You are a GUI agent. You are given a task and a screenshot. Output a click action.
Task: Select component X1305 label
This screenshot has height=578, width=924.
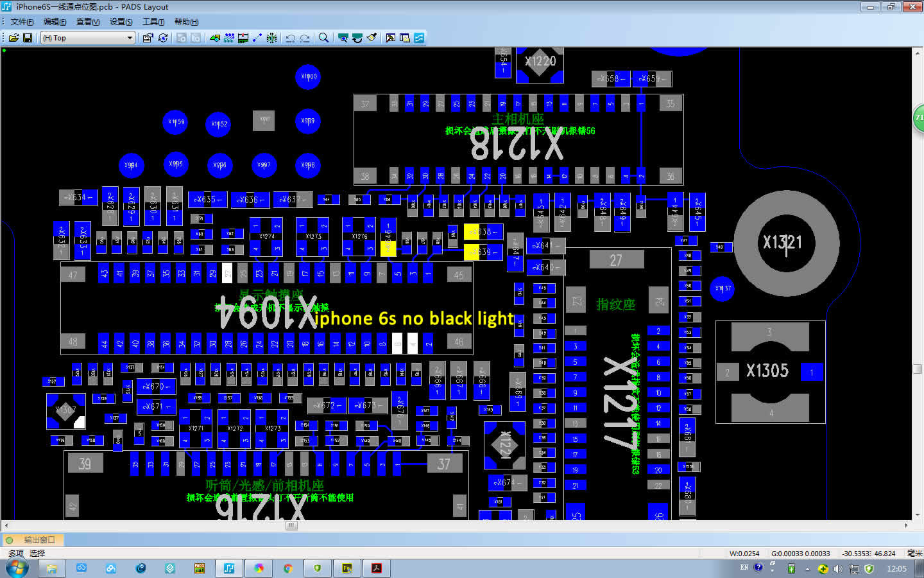(767, 371)
